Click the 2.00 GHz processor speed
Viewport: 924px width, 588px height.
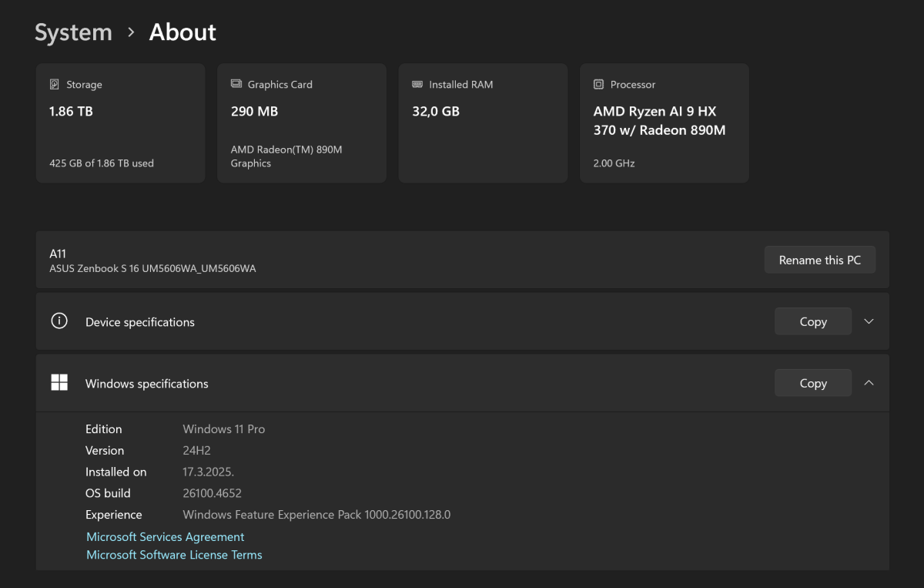pyautogui.click(x=614, y=163)
